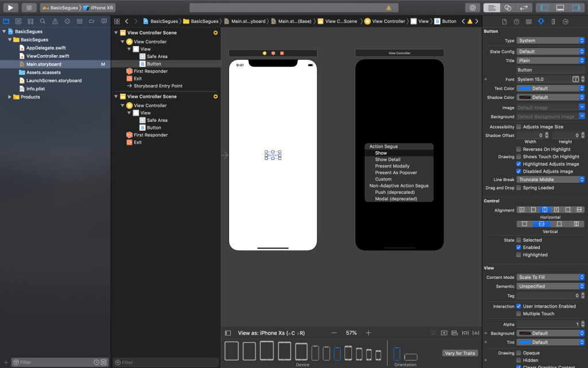Open the Title Plain dropdown
This screenshot has height=368, width=588.
(551, 60)
